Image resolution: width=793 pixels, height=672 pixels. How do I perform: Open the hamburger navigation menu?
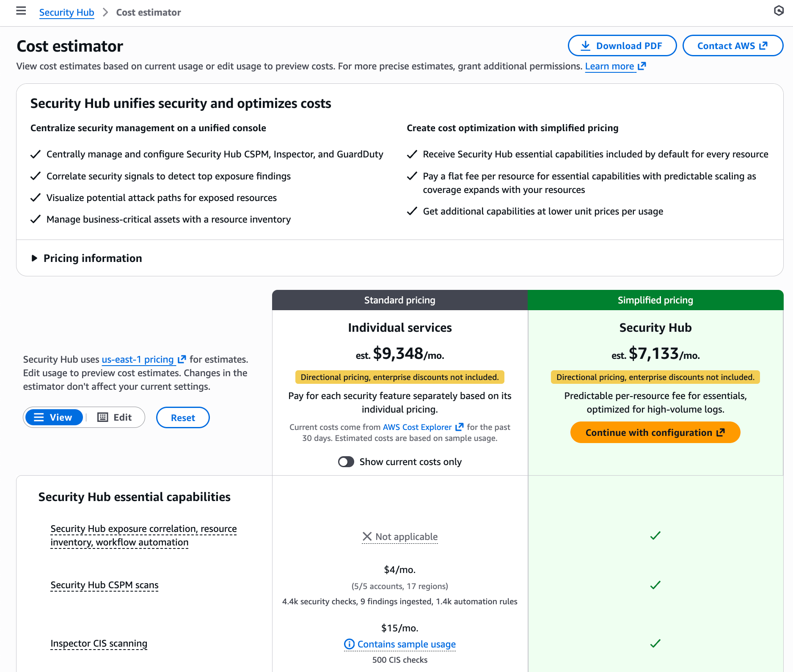(x=21, y=11)
